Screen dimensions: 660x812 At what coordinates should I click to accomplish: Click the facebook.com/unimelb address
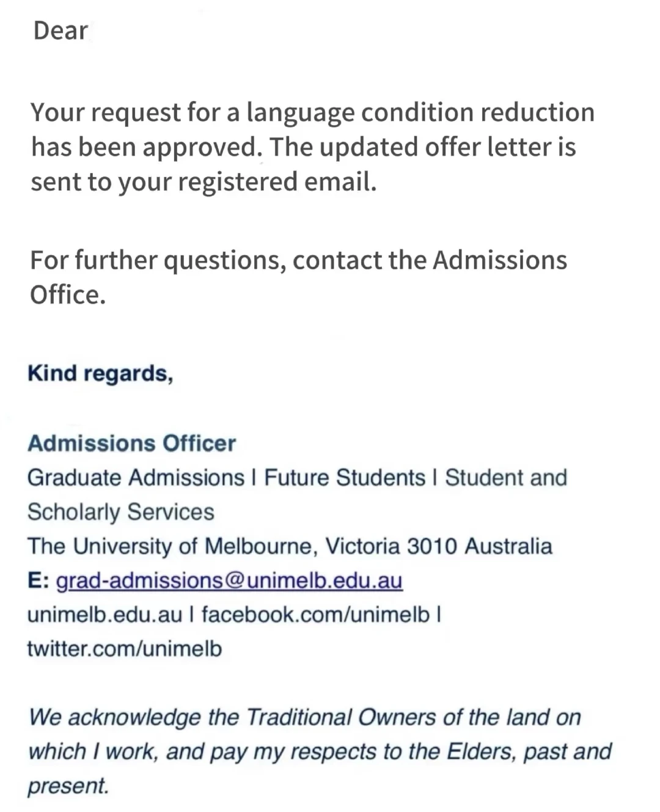tap(315, 615)
